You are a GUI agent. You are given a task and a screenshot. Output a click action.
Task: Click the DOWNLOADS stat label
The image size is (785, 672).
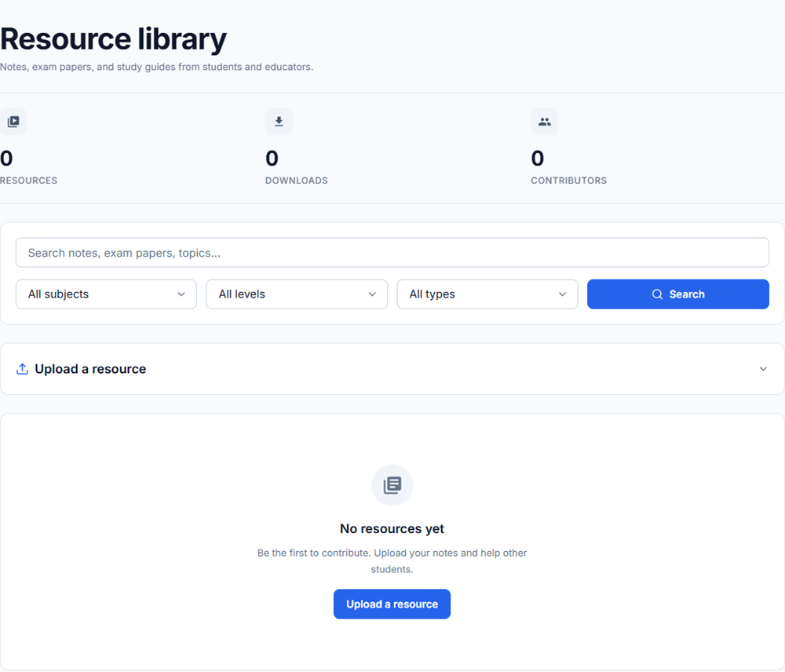click(x=297, y=181)
